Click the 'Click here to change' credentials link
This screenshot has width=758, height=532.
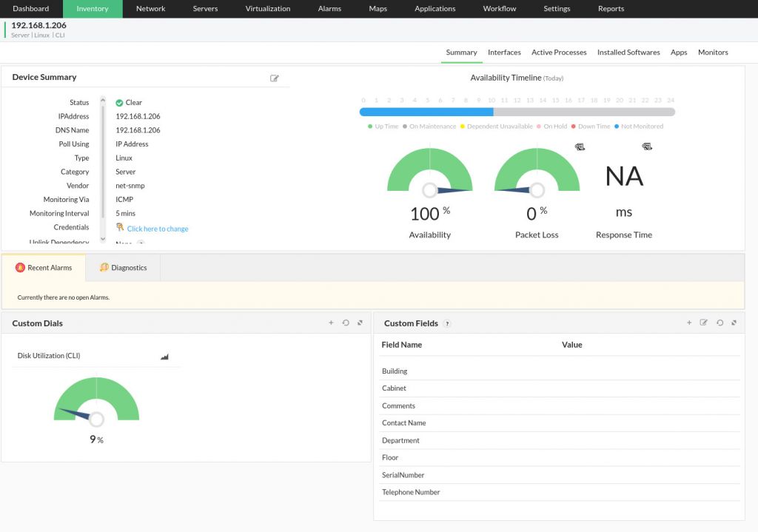[x=158, y=228]
